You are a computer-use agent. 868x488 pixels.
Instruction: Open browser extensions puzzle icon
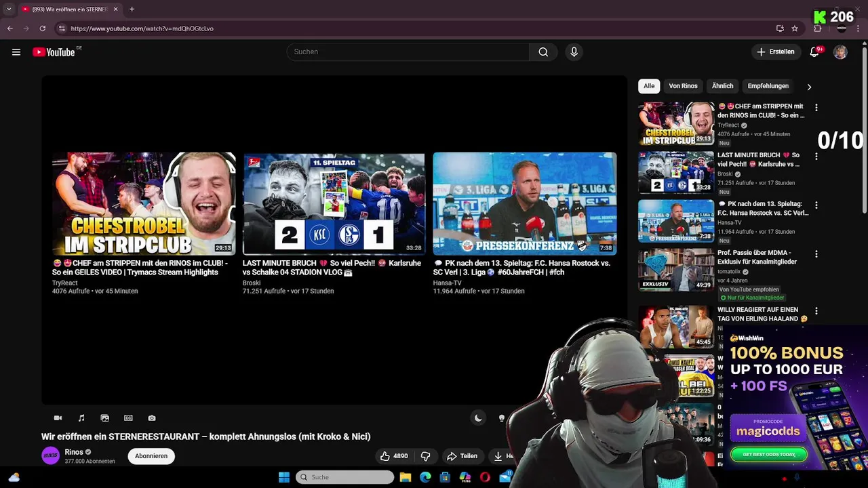(817, 28)
